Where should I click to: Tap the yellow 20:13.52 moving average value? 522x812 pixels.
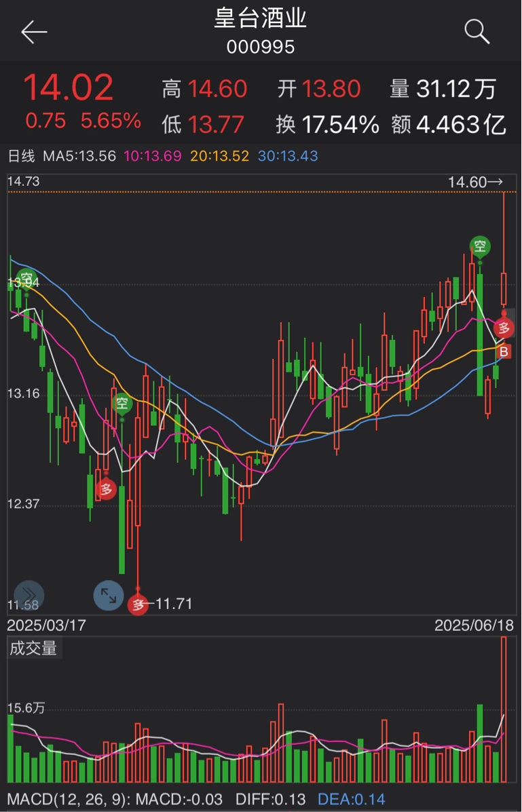click(x=221, y=156)
